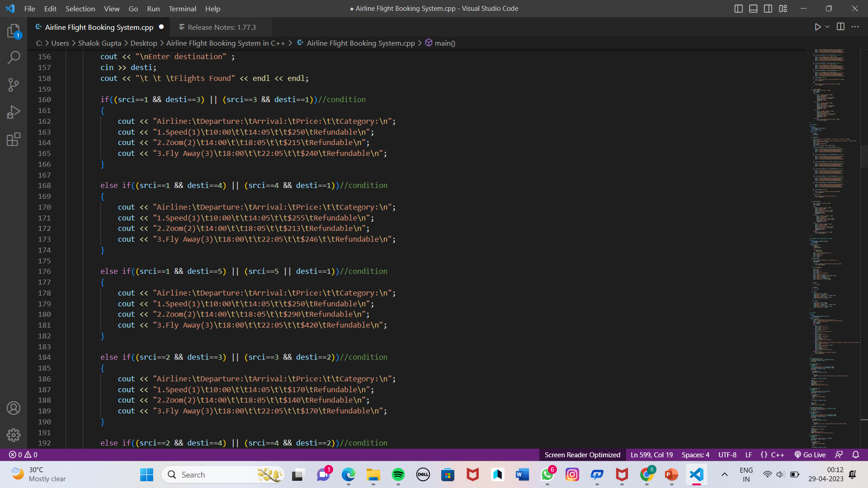Toggle the Primary Side Bar layout button
Screen dimensions: 868x488
tap(738, 9)
